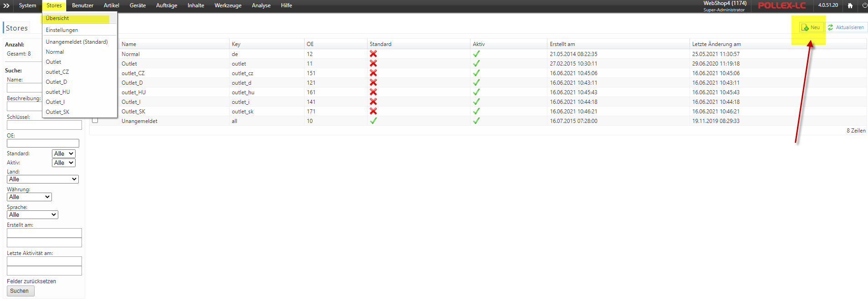Image resolution: width=868 pixels, height=301 pixels.
Task: Choose Outlet_SK from the Stores menu
Action: coord(58,112)
